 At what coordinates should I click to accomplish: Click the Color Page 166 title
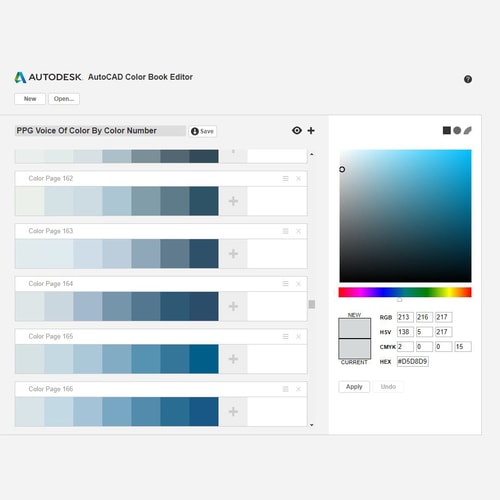point(51,389)
